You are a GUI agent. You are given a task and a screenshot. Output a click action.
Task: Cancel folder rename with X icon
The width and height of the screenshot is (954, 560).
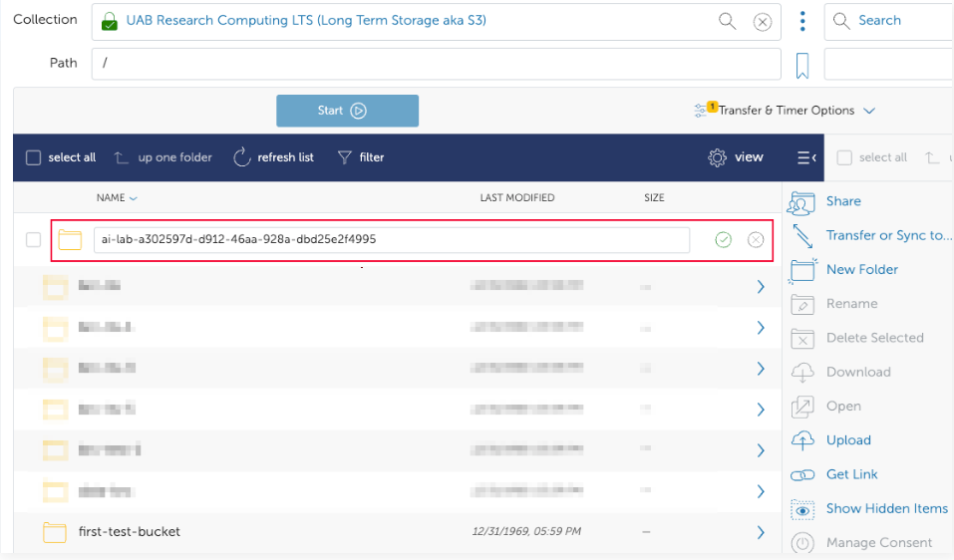(x=756, y=240)
